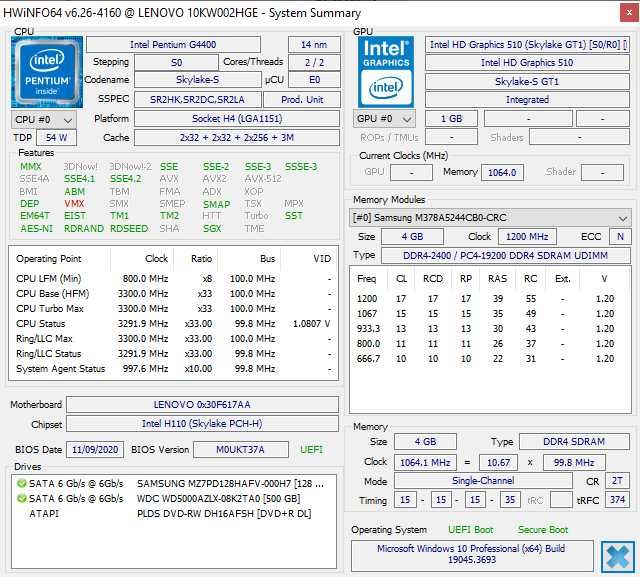This screenshot has width=640, height=577.
Task: Click the µCU E0 value
Action: point(314,80)
